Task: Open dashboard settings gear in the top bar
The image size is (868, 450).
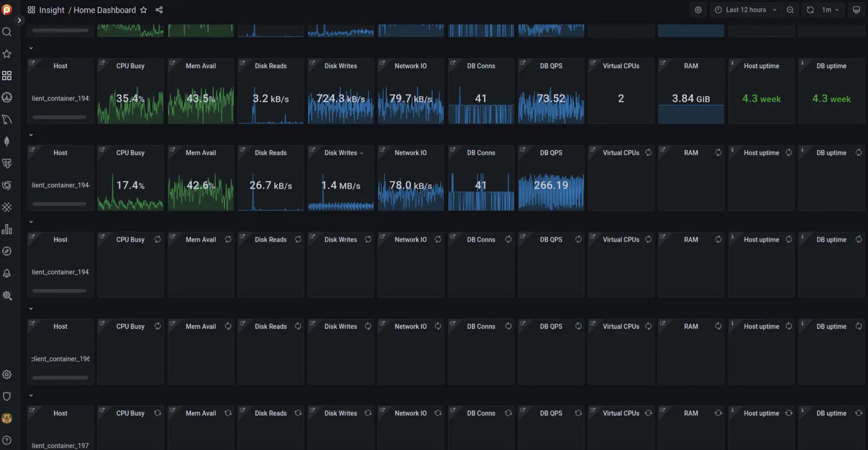Action: (698, 10)
